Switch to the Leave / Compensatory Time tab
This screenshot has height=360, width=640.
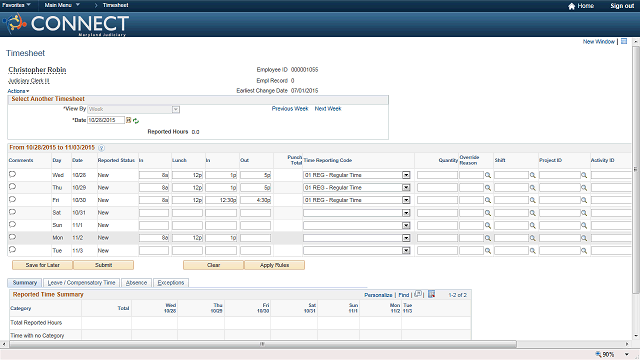tap(81, 283)
